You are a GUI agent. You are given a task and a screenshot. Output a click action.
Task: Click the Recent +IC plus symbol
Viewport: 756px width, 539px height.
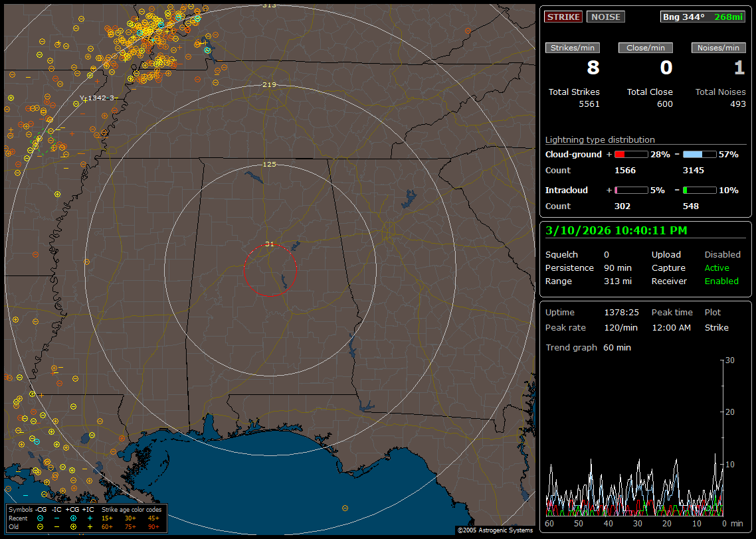click(90, 518)
